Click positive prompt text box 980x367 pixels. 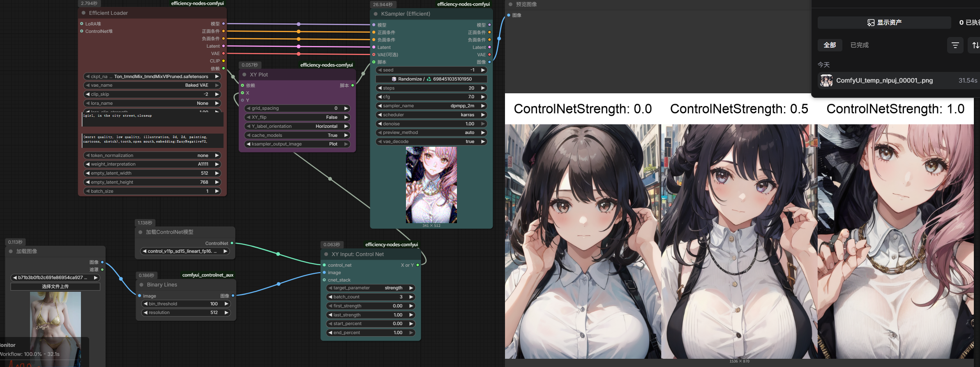(152, 120)
